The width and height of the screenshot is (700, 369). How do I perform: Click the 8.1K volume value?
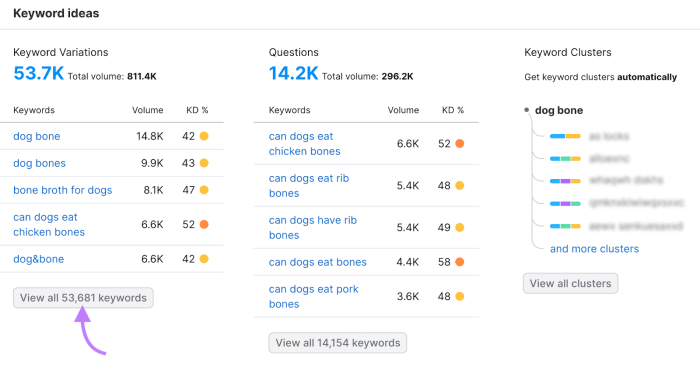point(153,190)
